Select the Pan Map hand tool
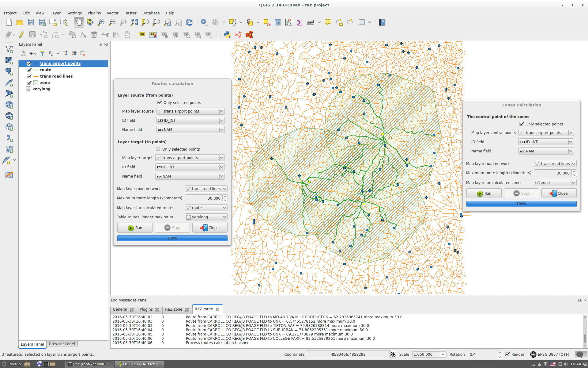 pos(79,22)
